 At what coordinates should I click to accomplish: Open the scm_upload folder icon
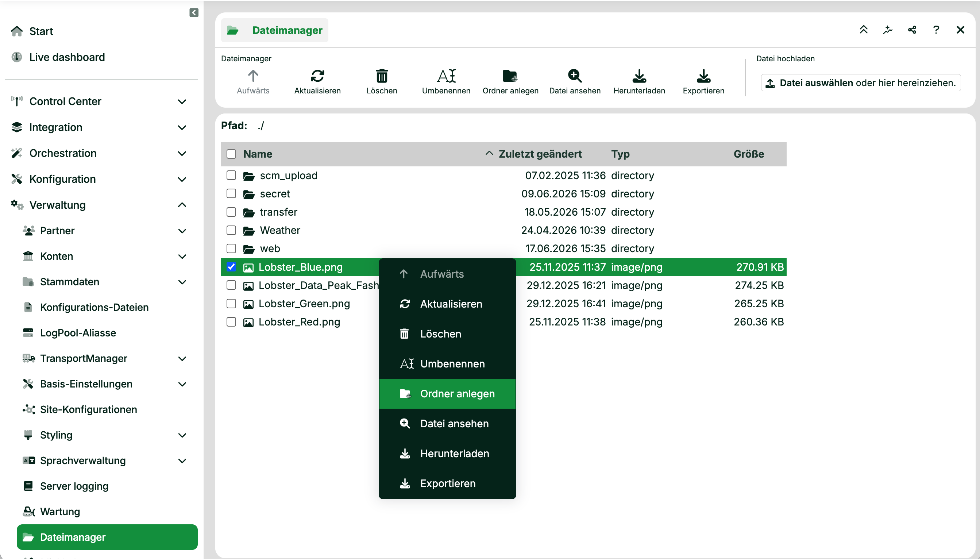[249, 176]
